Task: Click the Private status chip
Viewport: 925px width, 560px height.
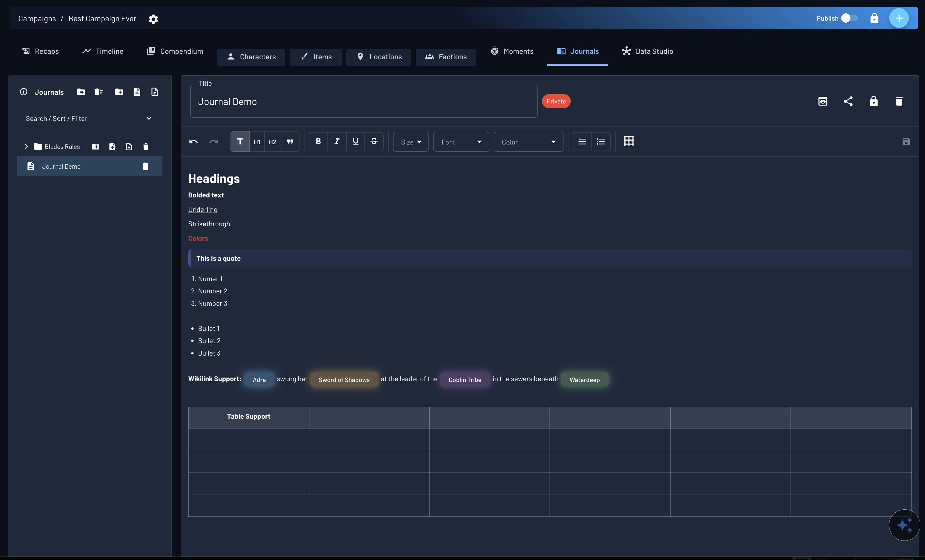Action: click(x=556, y=101)
